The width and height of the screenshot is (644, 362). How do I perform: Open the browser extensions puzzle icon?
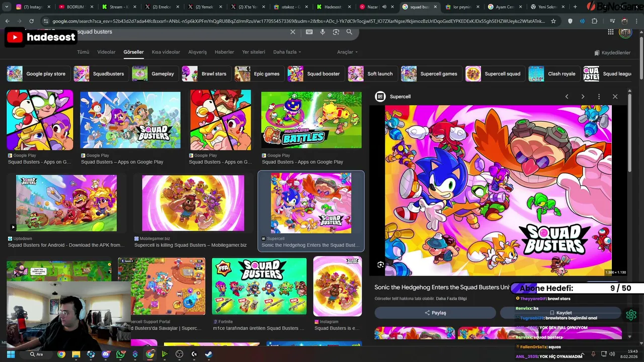pos(594,21)
